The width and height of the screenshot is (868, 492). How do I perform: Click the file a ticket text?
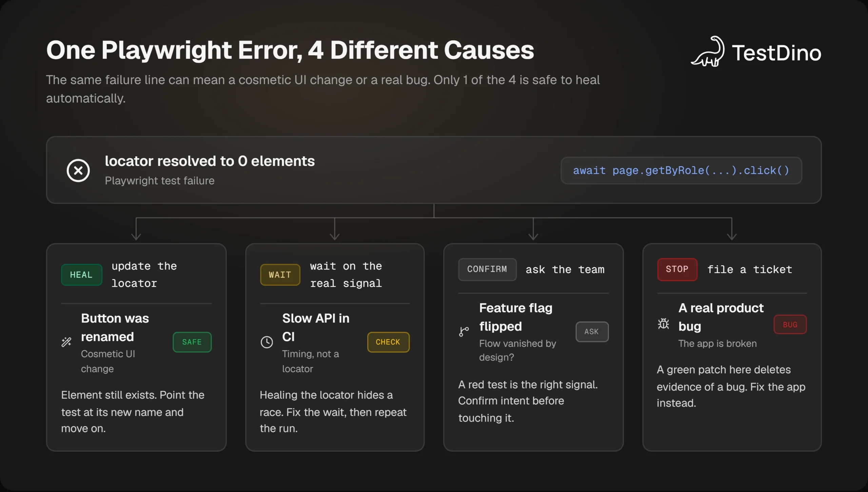click(x=750, y=269)
